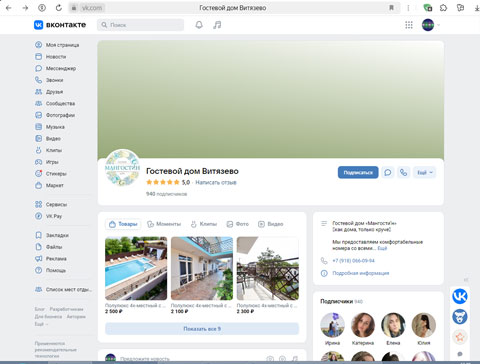The width and height of the screenshot is (480, 364).
Task: Click Написать отзыв link
Action: [x=216, y=182]
